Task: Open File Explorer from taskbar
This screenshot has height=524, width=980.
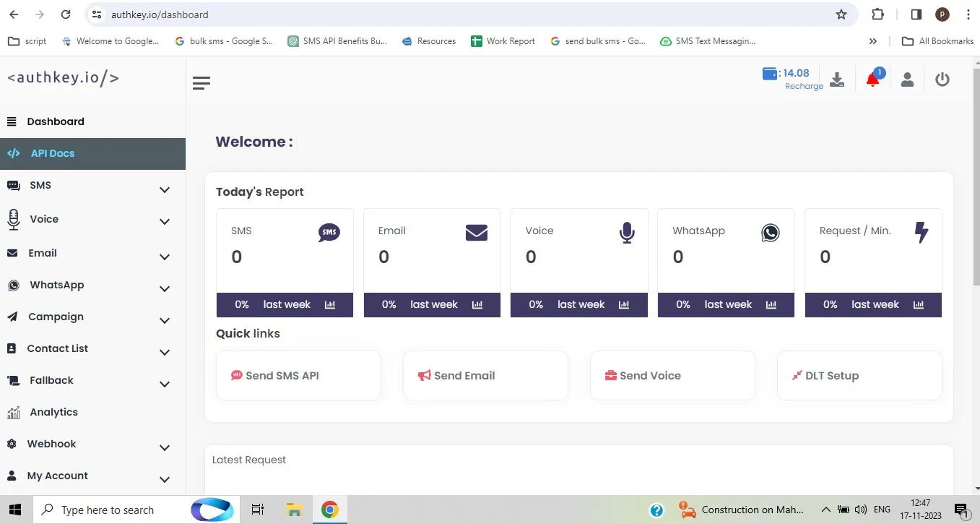Action: [x=293, y=510]
